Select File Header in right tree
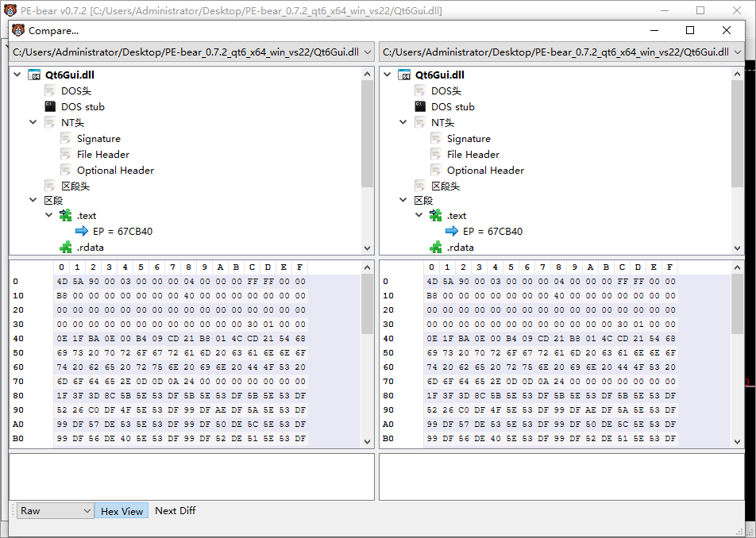756x538 pixels. tap(473, 155)
